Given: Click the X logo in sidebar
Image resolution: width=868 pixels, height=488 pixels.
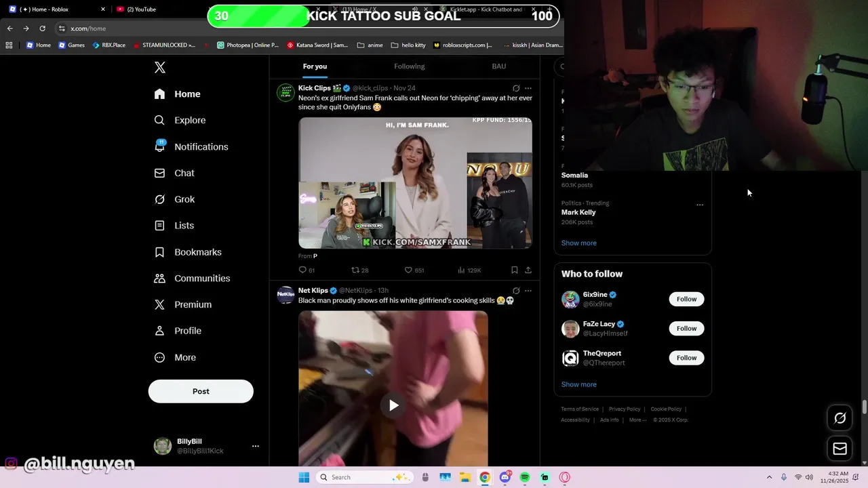Looking at the screenshot, I should pyautogui.click(x=159, y=67).
